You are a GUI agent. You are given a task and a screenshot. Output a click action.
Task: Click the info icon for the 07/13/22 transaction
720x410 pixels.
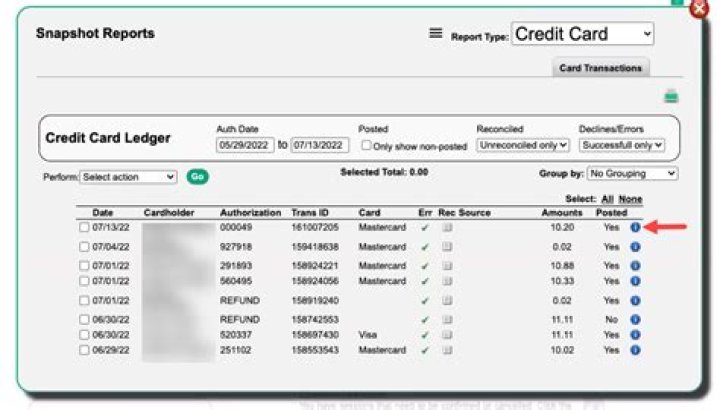(x=634, y=228)
